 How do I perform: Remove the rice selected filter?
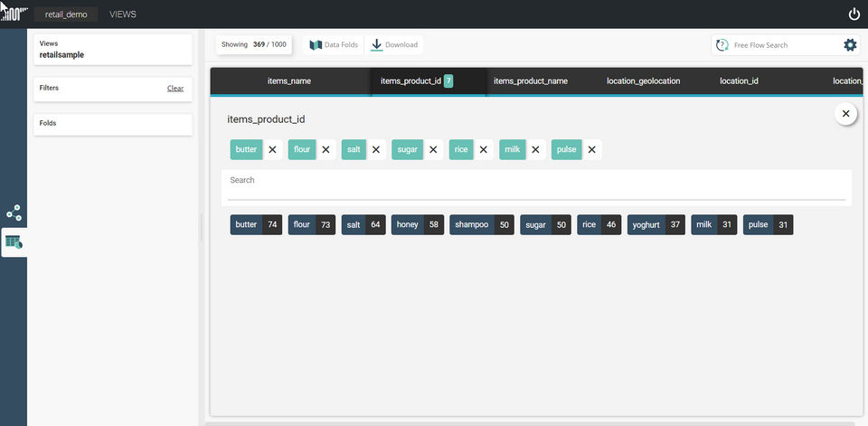(483, 149)
